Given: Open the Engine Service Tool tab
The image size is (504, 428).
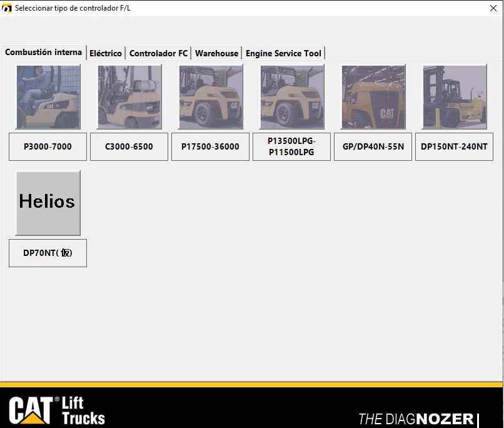Looking at the screenshot, I should (x=283, y=53).
